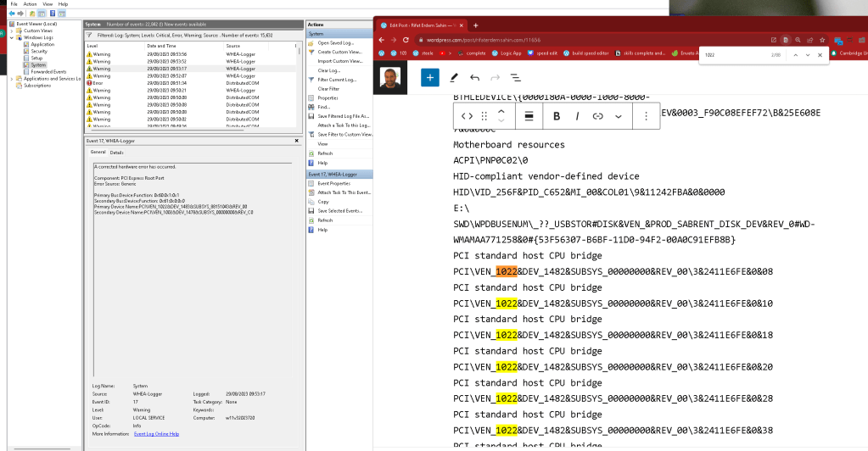Open block options three-dot menu
868x451 pixels.
[x=646, y=116]
